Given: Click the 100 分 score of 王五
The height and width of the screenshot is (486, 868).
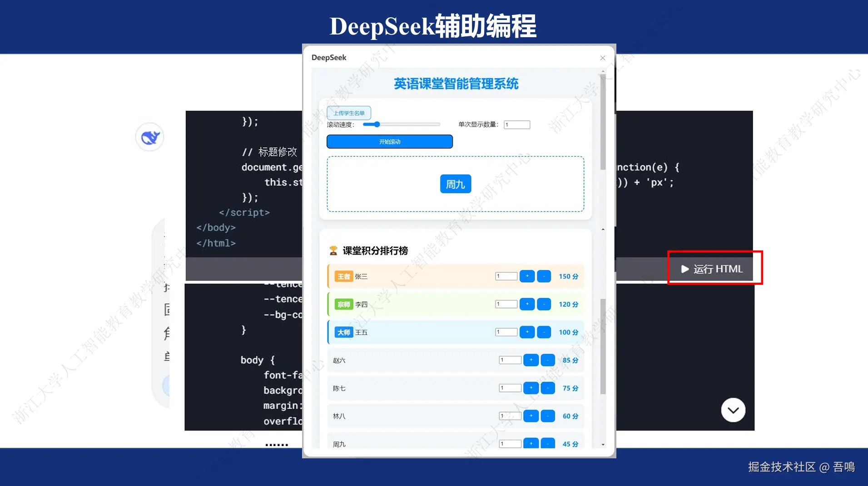Looking at the screenshot, I should [568, 333].
